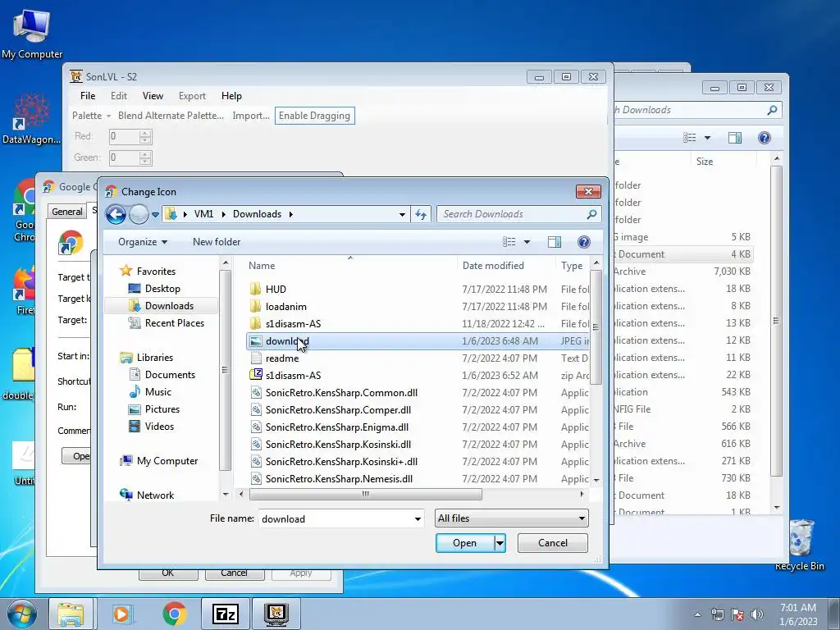Open Export menu in SonLVL
840x630 pixels.
pyautogui.click(x=192, y=96)
